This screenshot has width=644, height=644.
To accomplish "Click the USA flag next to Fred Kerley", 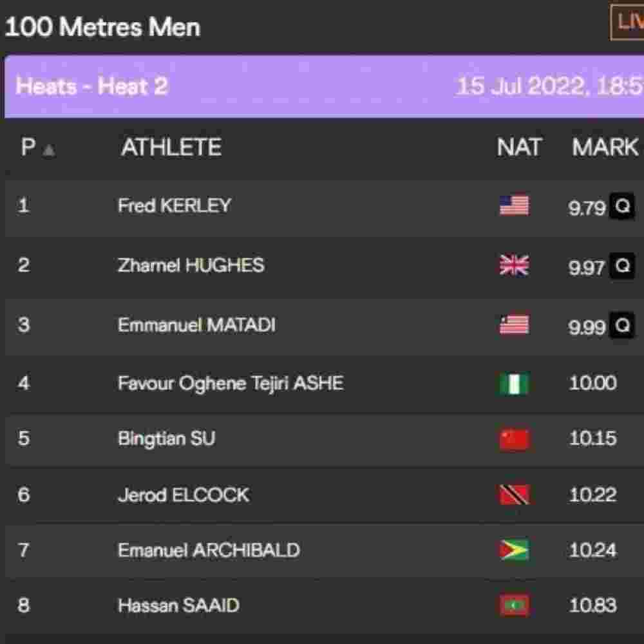I will pyautogui.click(x=514, y=205).
